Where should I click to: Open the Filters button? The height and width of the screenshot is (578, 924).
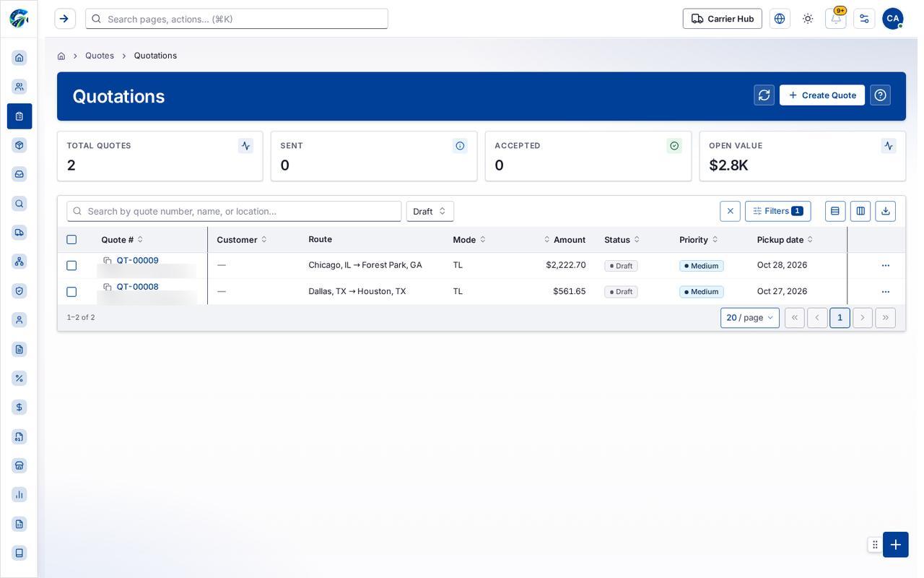(778, 211)
